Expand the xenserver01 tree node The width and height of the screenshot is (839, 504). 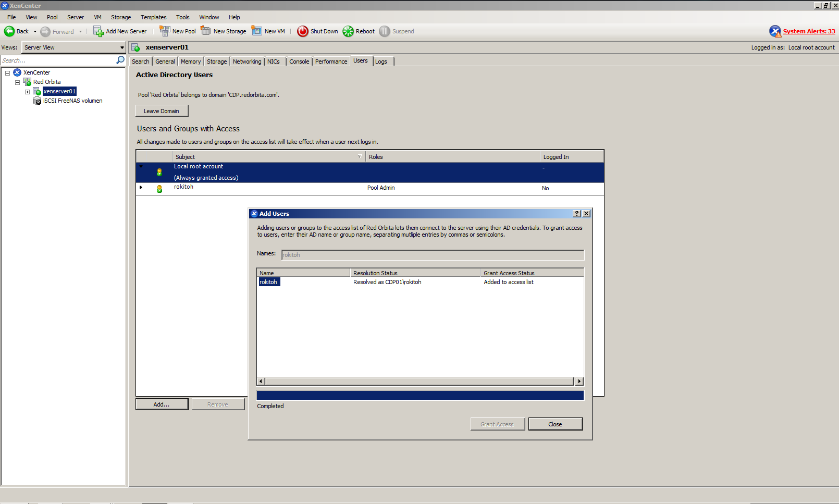(27, 92)
